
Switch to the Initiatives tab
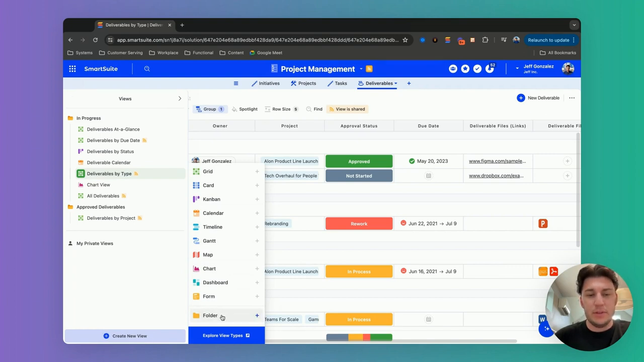266,83
